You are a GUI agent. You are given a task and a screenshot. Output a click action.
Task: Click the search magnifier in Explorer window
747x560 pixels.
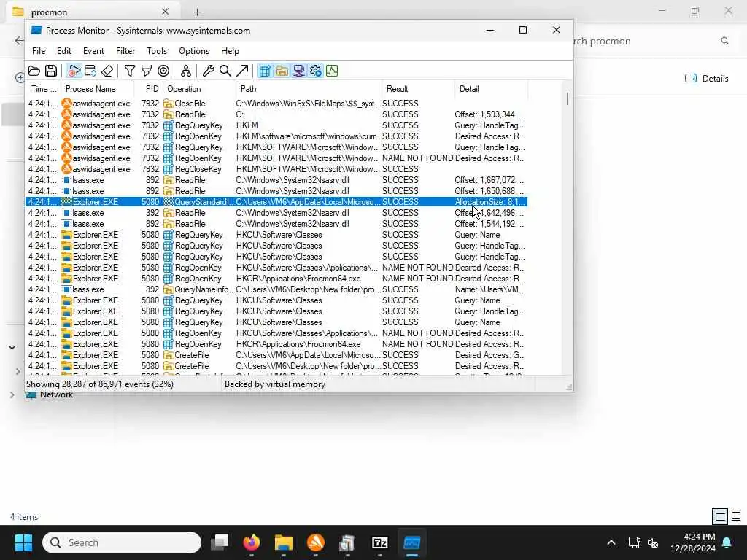724,41
